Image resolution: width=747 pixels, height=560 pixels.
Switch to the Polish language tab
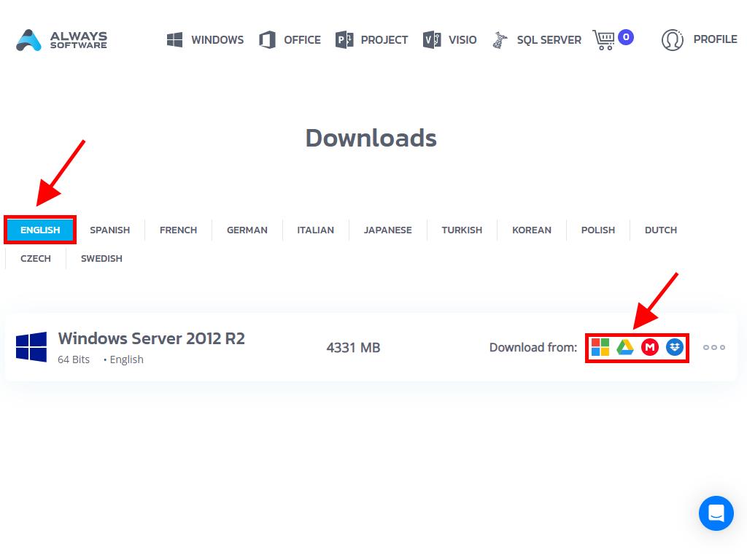[x=598, y=230]
